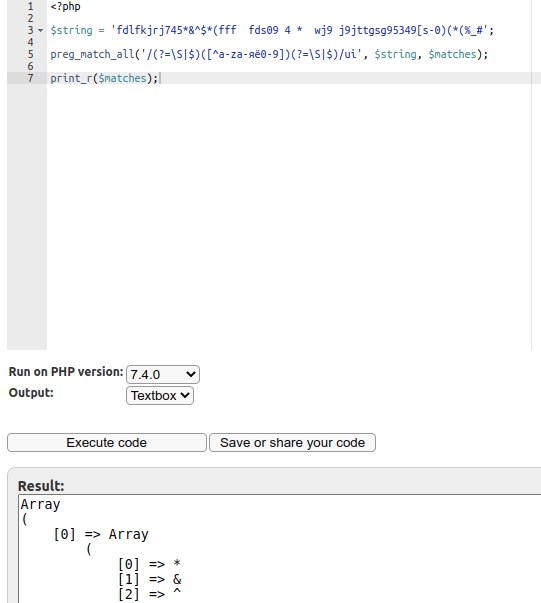Click line number 5 in the gutter
The height and width of the screenshot is (603, 541).
click(30, 54)
